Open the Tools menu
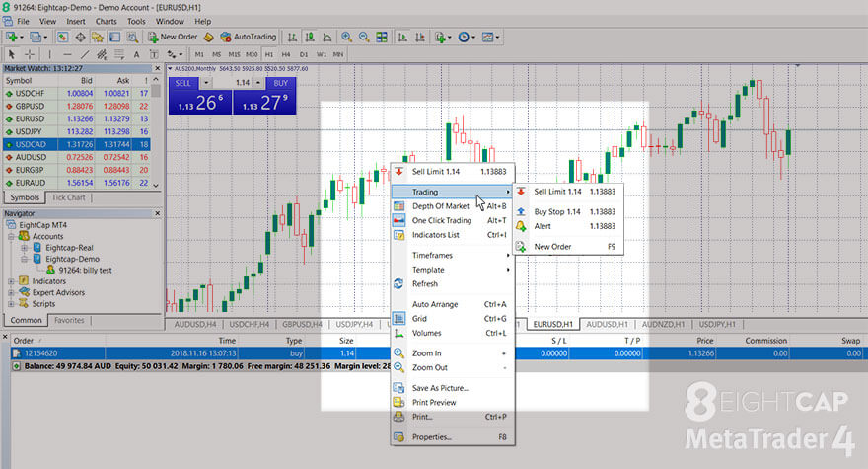The width and height of the screenshot is (868, 469). pos(136,21)
